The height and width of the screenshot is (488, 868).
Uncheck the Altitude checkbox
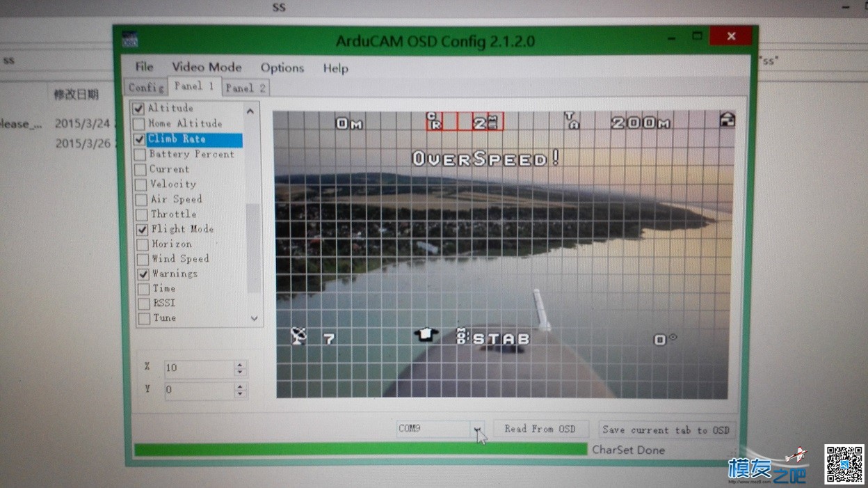138,109
